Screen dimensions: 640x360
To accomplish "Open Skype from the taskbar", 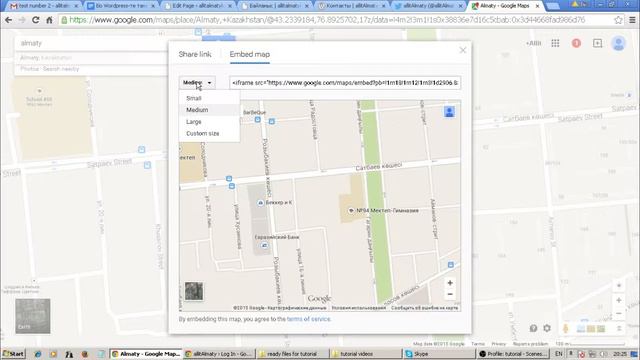I will [x=438, y=354].
